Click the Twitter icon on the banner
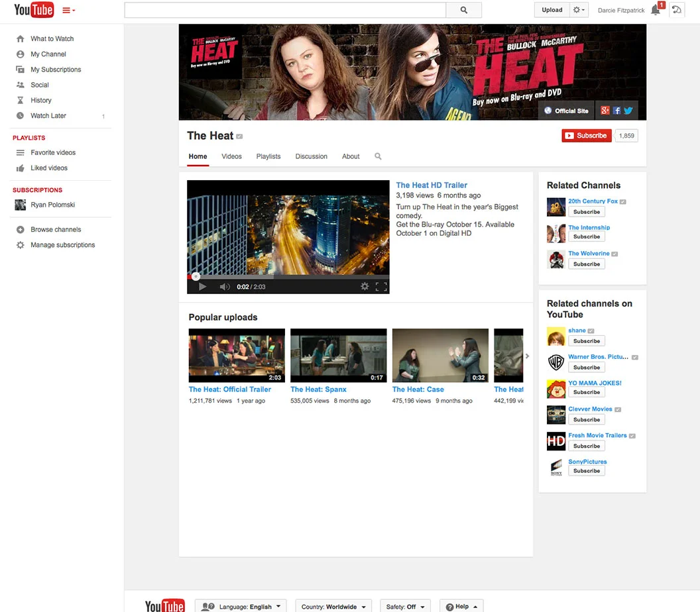 point(628,111)
